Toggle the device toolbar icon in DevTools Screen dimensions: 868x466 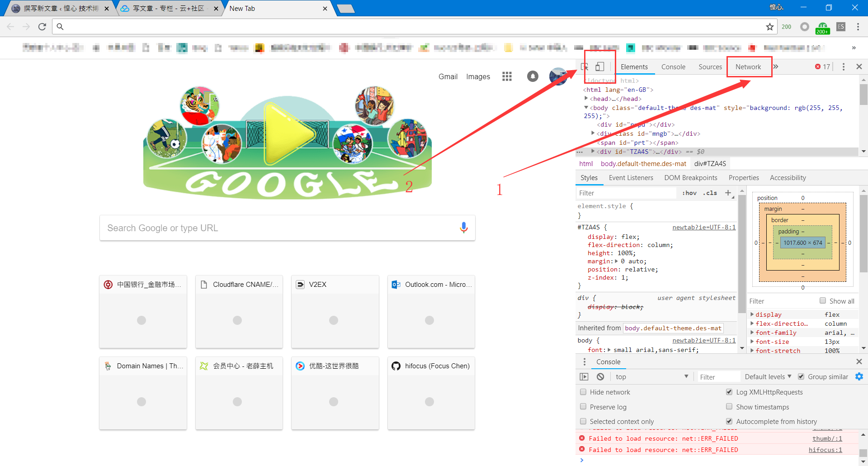point(599,67)
